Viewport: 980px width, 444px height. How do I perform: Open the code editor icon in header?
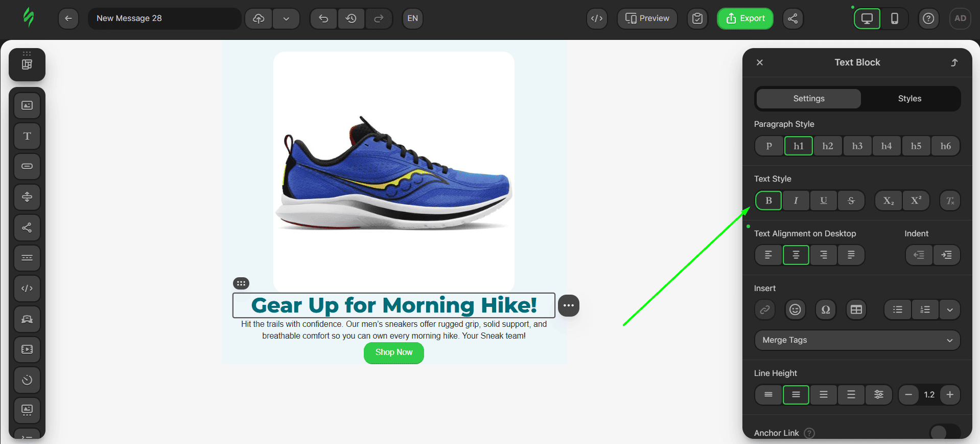click(597, 18)
